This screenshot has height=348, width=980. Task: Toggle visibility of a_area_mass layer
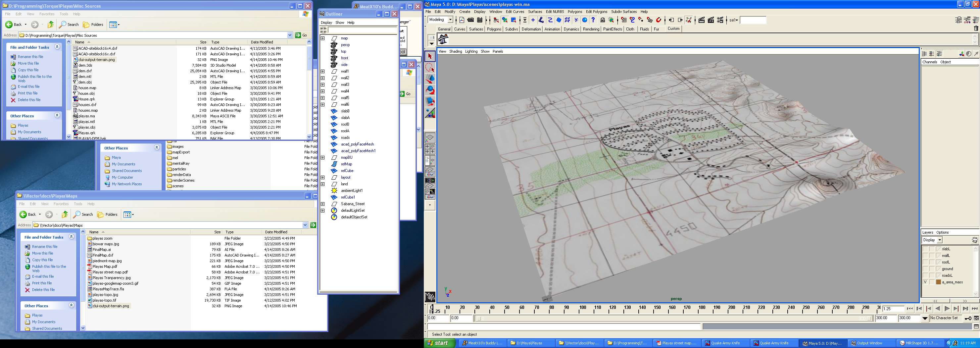pos(925,282)
